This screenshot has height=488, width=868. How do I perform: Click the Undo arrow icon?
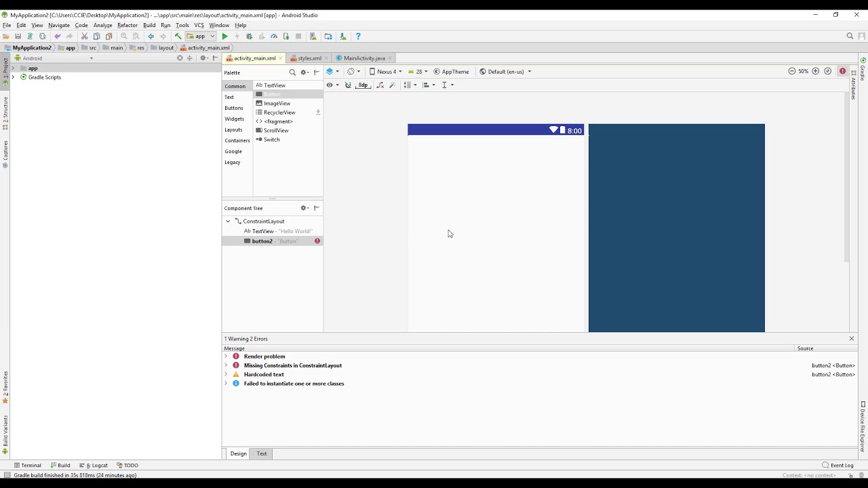pos(57,37)
